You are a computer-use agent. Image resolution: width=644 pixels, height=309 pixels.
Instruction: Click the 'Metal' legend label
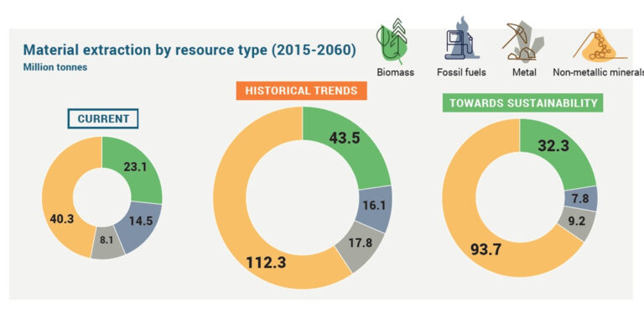coord(524,72)
